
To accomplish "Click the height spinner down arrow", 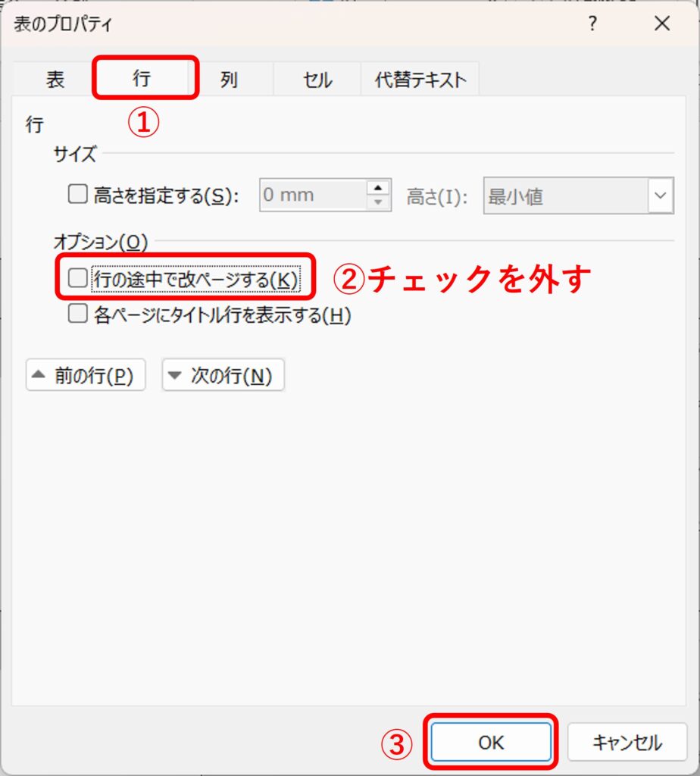I will pos(378,203).
